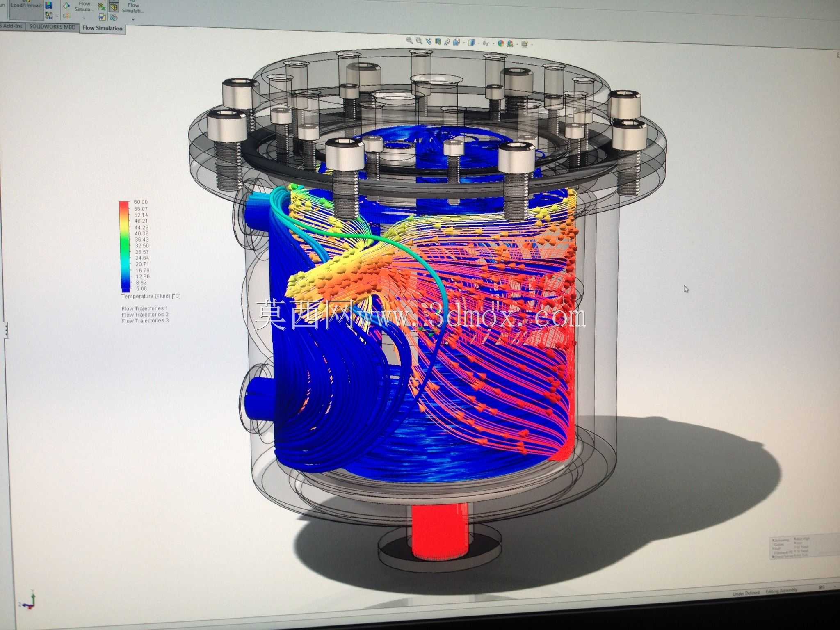Click the 5.00 minimum legend value

pyautogui.click(x=141, y=288)
